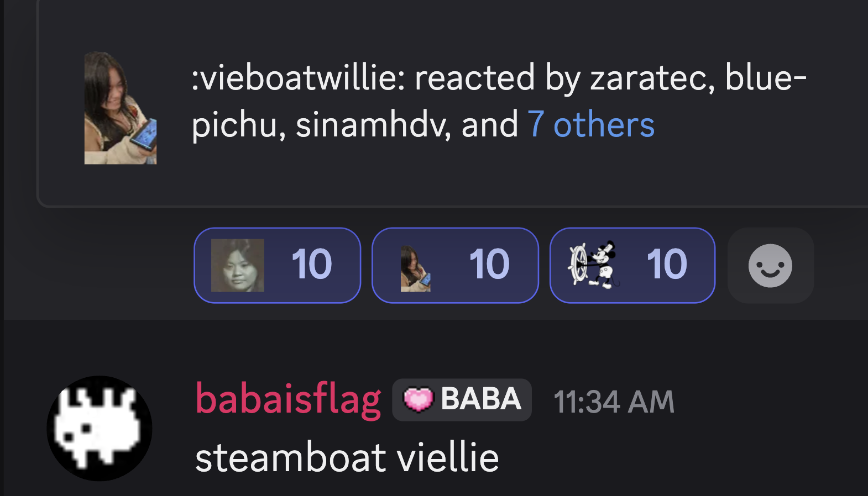Click the count 10 beside girl-with-phone emoji
This screenshot has height=496, width=868.
point(489,264)
